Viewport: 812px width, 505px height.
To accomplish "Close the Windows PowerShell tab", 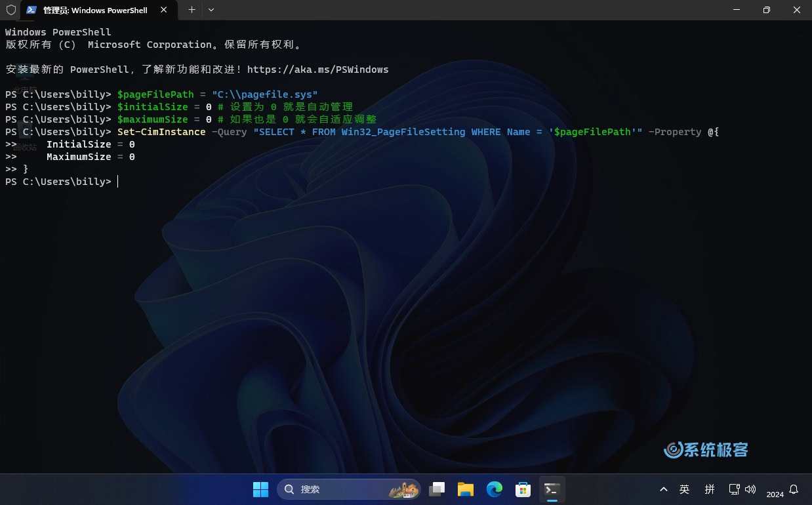I will pyautogui.click(x=164, y=10).
